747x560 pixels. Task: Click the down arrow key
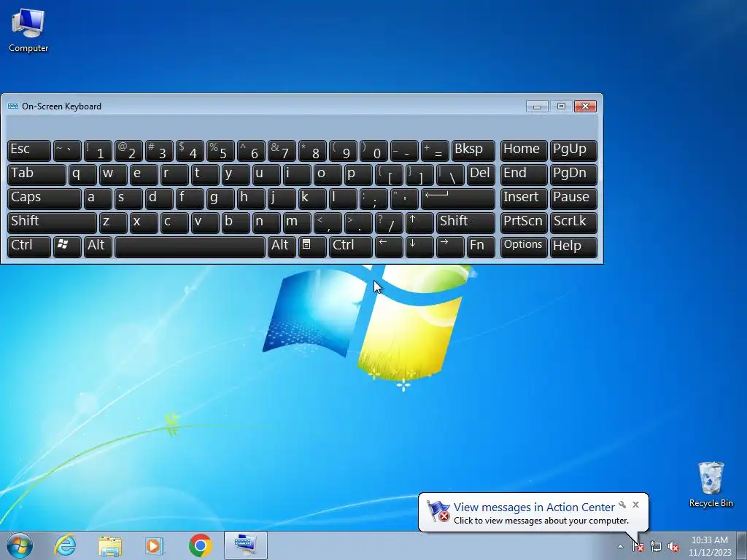(419, 246)
